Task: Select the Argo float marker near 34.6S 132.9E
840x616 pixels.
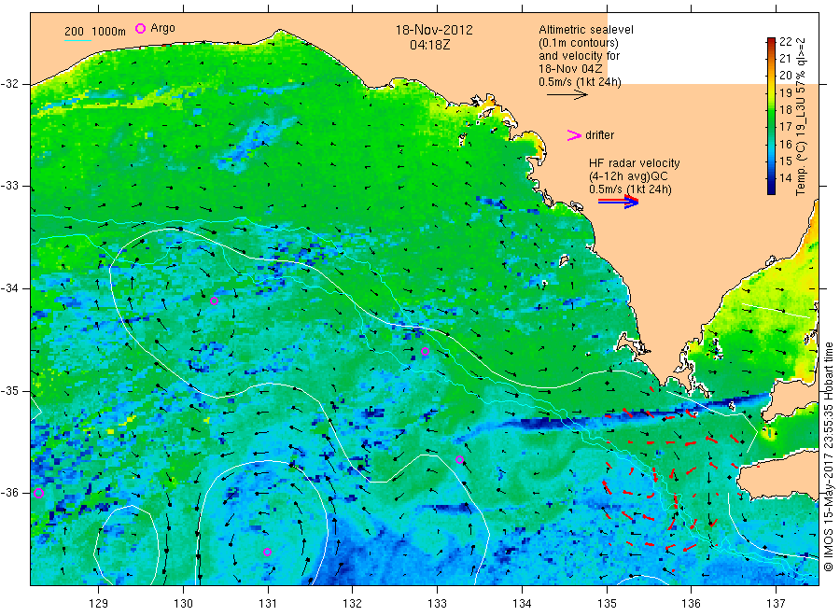Action: (425, 352)
